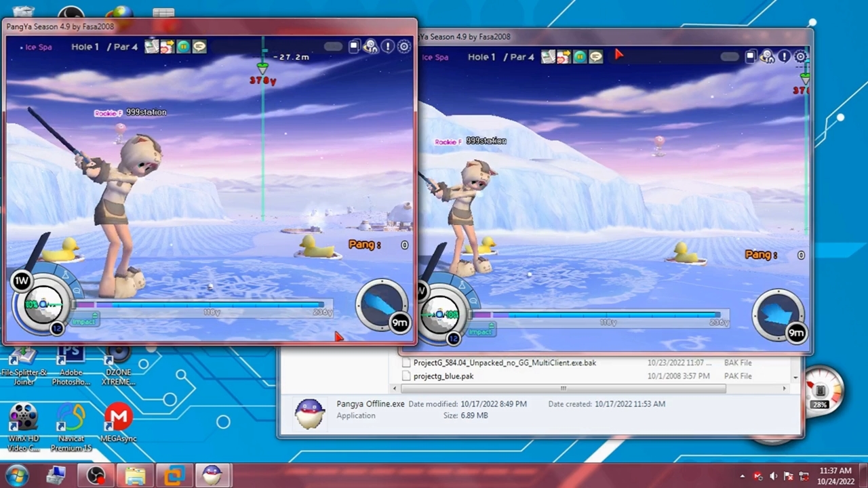Viewport: 868px width, 488px height.
Task: Open Adobe Photoshop desktop shortcut
Action: click(71, 366)
